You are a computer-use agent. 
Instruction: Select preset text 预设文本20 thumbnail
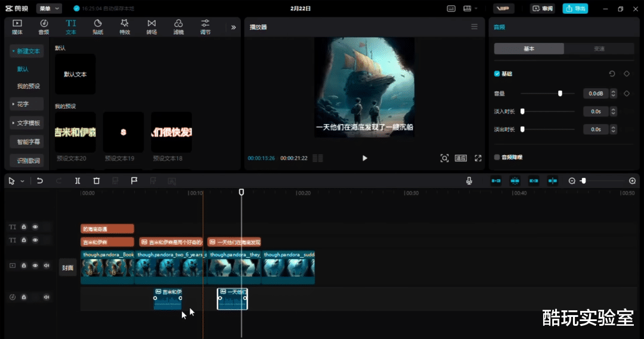(75, 132)
